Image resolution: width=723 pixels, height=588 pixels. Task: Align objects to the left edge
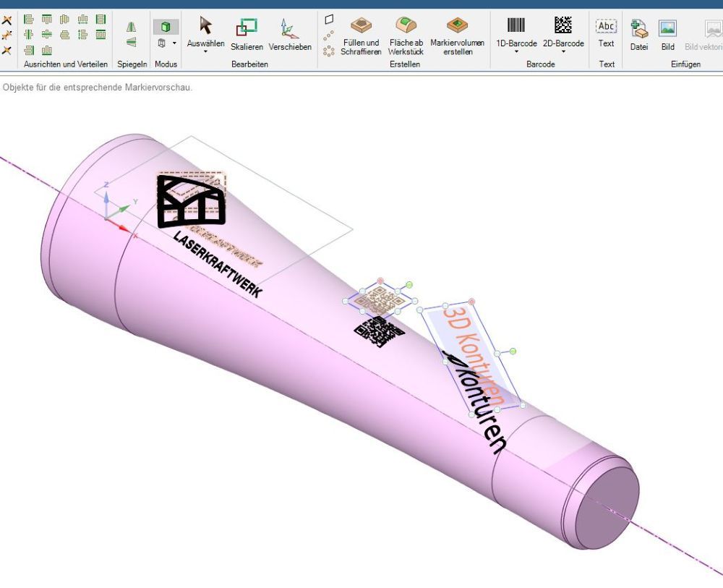click(x=29, y=20)
